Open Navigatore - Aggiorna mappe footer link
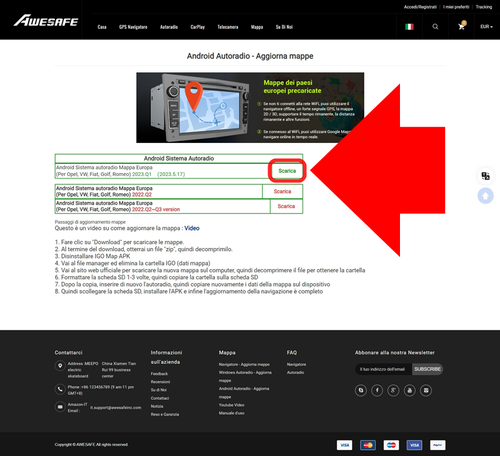The height and width of the screenshot is (456, 500). click(x=244, y=364)
